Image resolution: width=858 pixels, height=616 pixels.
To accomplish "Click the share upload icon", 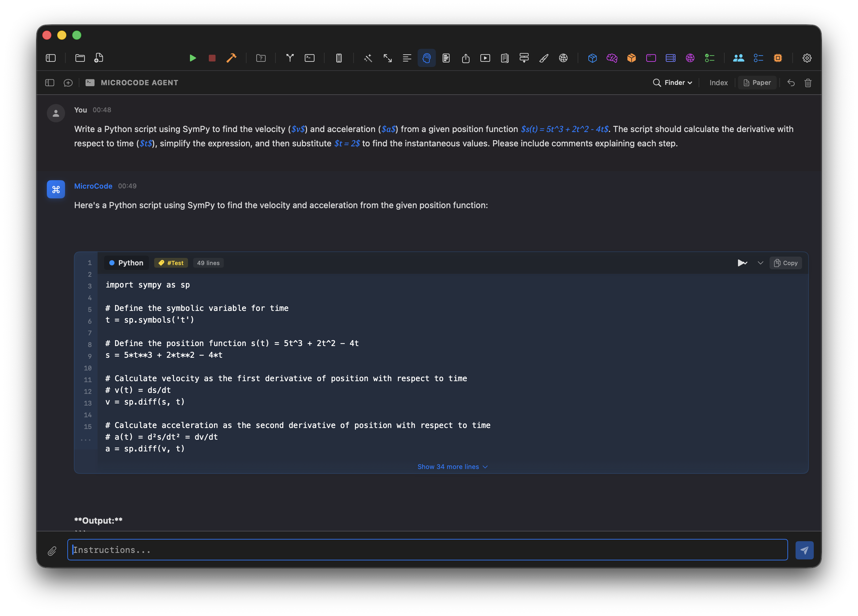I will [x=465, y=58].
